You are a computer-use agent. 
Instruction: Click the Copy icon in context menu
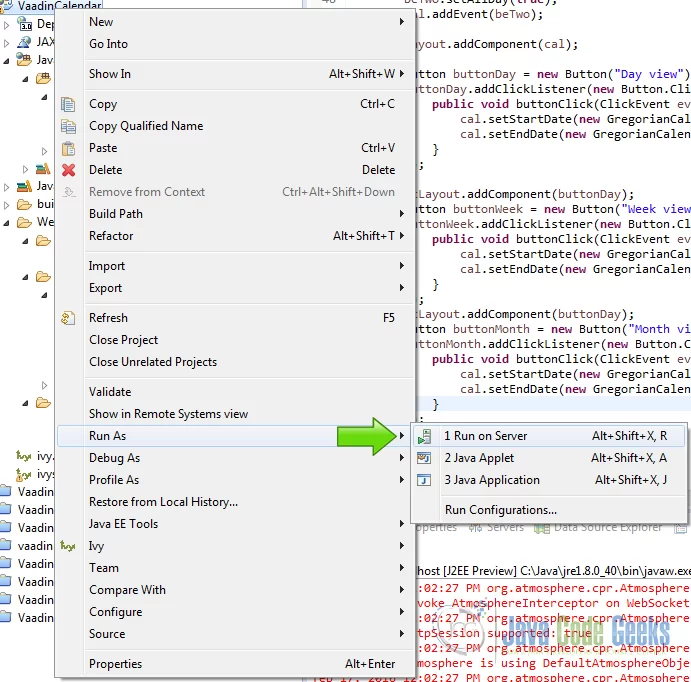(68, 104)
